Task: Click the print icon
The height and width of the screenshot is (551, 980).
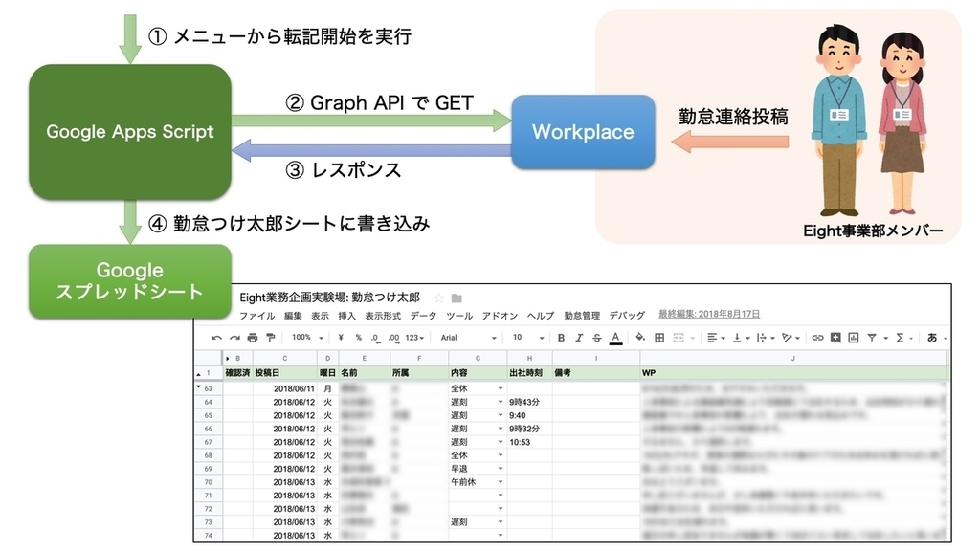Action: tap(253, 338)
